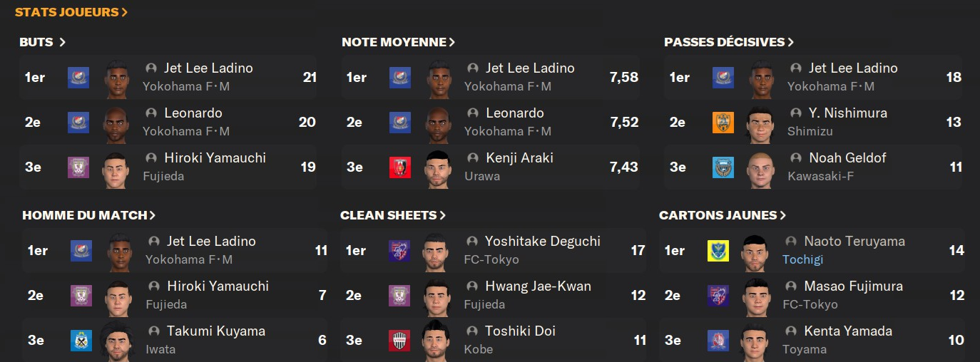Expand the Stats Joueurs section header
Viewport: 980px width, 362px height.
click(71, 12)
